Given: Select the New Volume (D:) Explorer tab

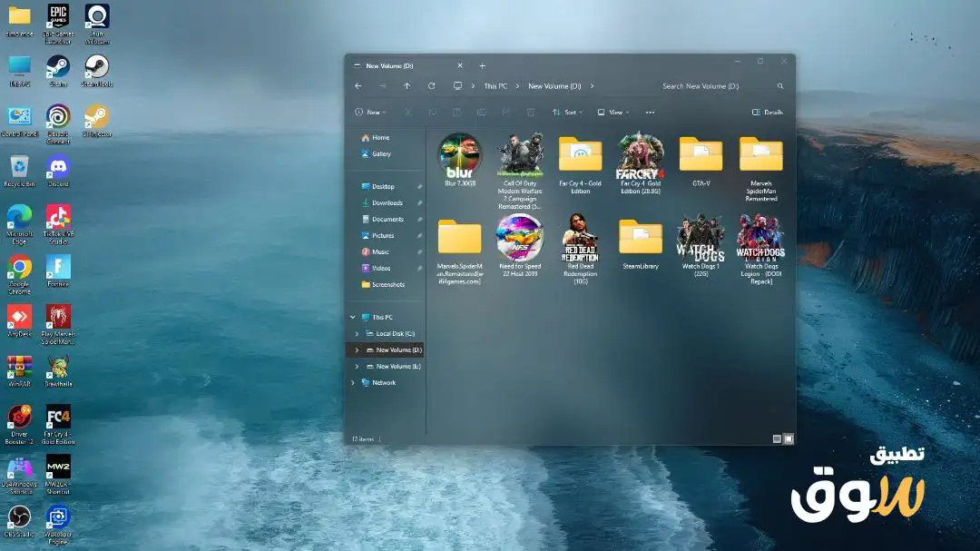Looking at the screenshot, I should (408, 65).
